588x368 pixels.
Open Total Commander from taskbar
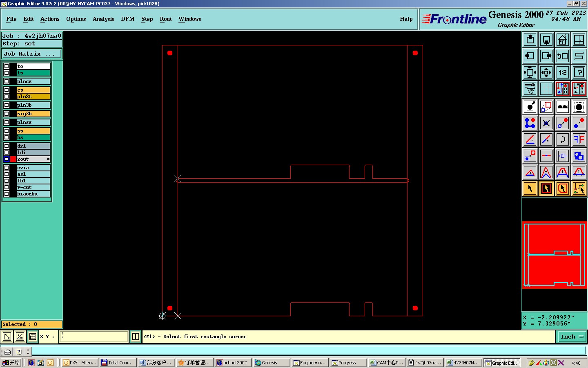[x=117, y=363]
